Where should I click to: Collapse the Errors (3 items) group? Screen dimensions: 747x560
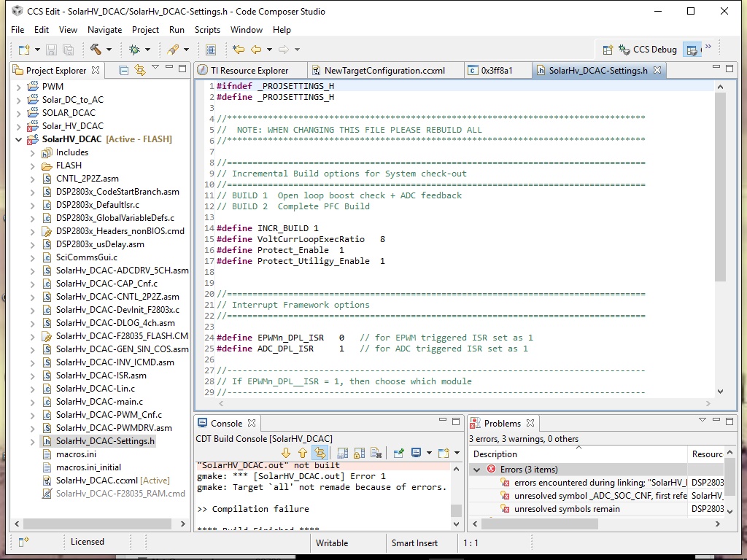pyautogui.click(x=477, y=470)
